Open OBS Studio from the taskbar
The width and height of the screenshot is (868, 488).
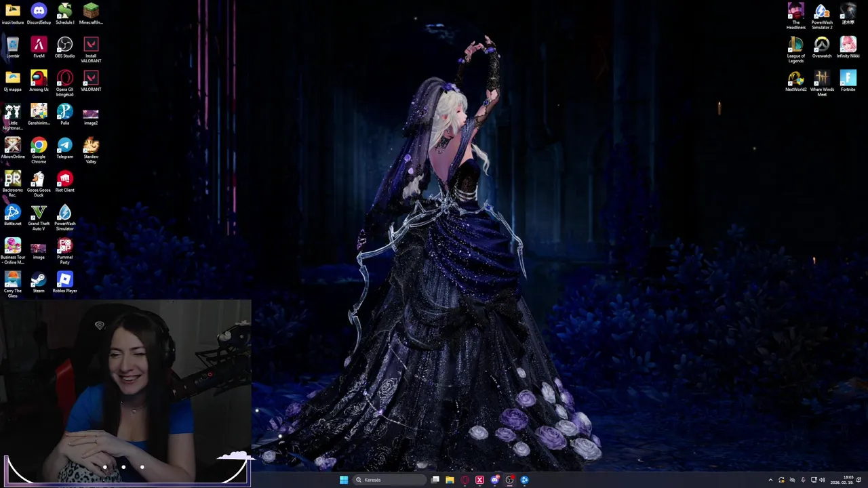(x=509, y=480)
